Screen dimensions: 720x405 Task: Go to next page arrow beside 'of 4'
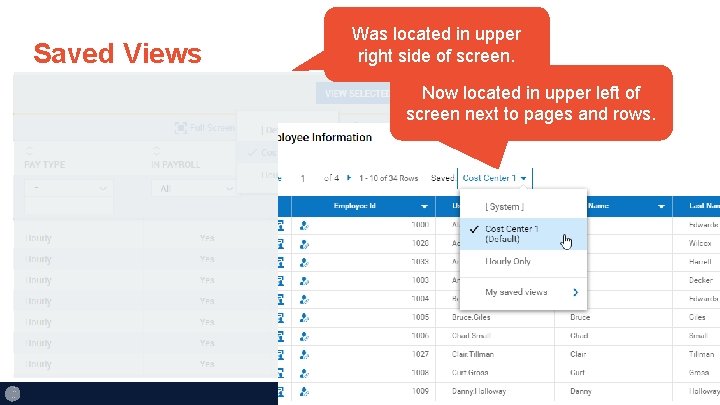pos(349,178)
